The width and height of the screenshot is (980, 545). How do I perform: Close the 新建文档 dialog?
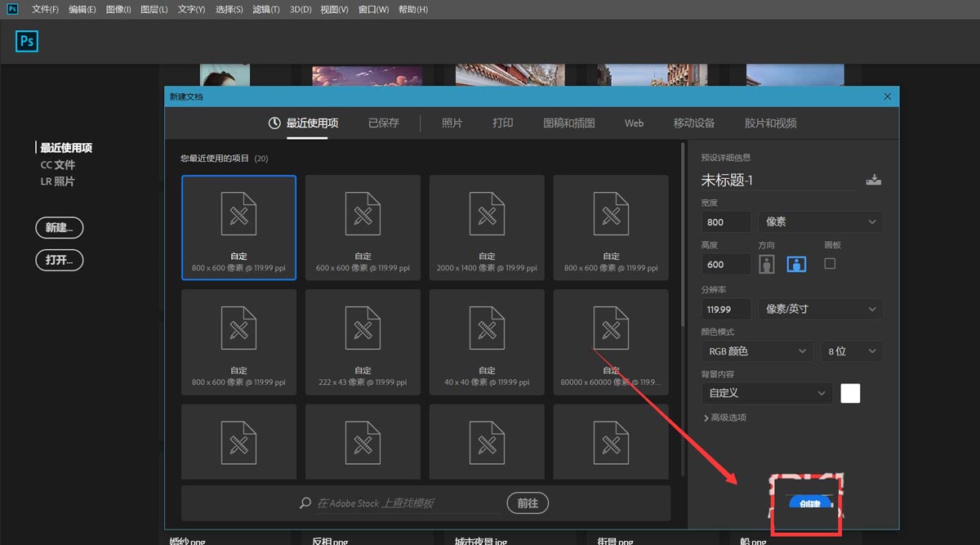click(888, 96)
